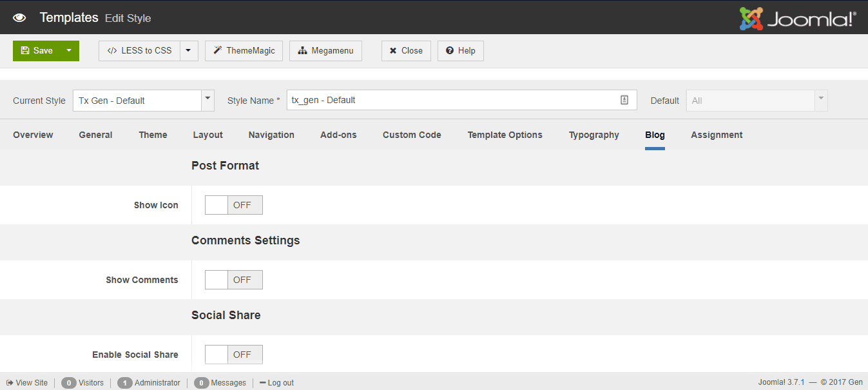
Task: Enable the Show Comments toggle
Action: pyautogui.click(x=217, y=279)
